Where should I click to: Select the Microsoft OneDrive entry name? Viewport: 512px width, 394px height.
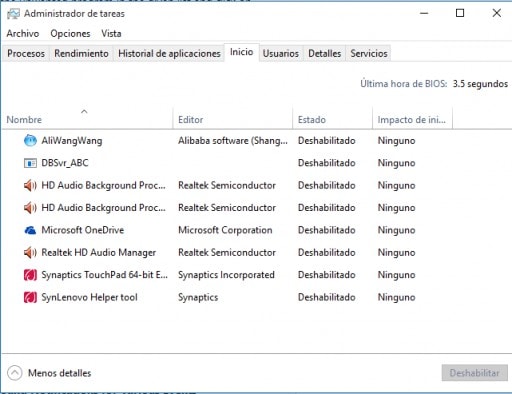coord(83,230)
